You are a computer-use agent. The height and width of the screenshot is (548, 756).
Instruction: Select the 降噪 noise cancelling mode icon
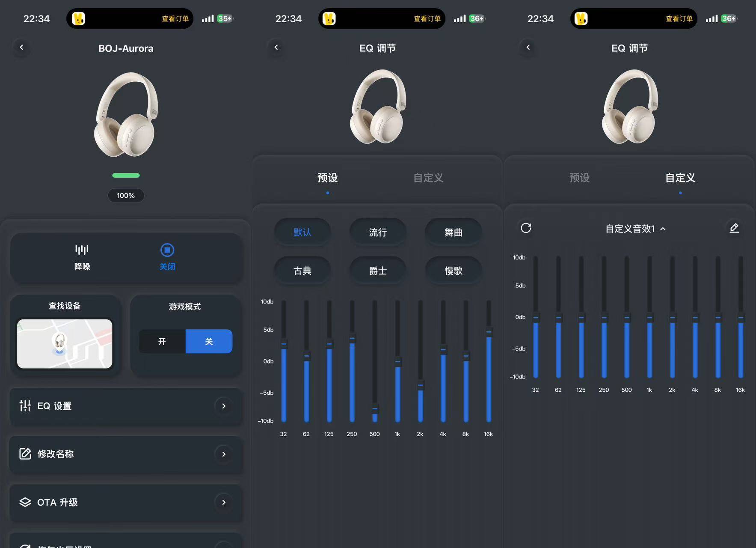tap(82, 250)
